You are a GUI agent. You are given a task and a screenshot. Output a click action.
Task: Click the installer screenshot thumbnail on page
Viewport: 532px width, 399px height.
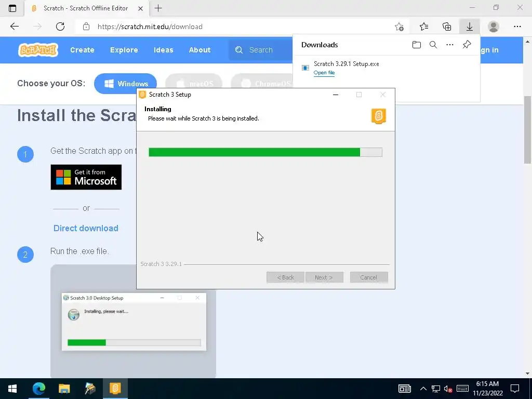pos(134,322)
